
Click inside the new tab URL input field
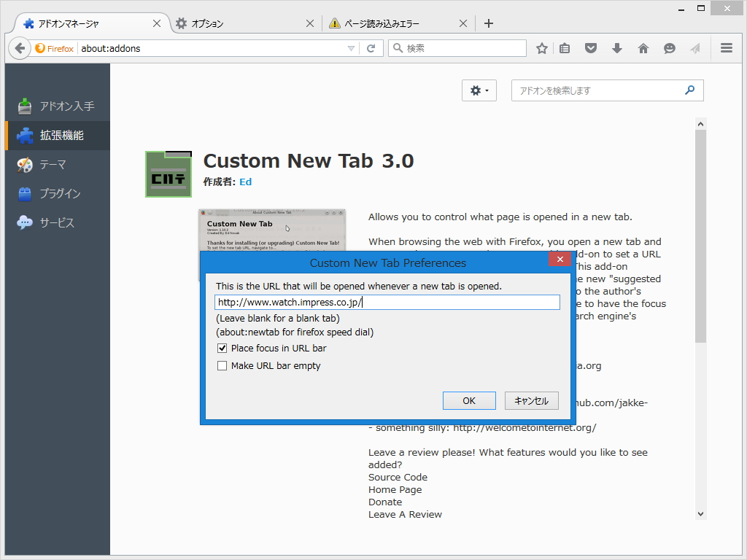pos(387,302)
